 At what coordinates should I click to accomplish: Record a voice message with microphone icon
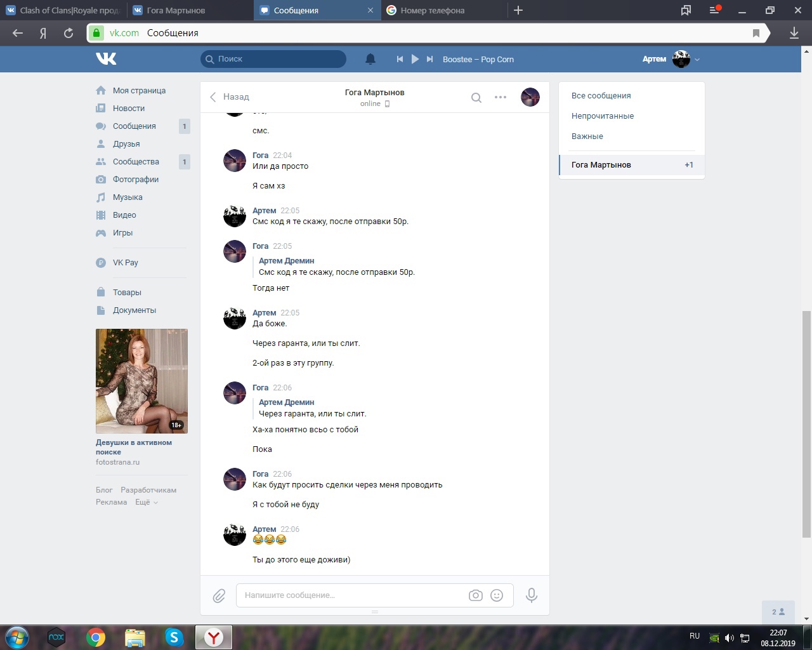[532, 595]
